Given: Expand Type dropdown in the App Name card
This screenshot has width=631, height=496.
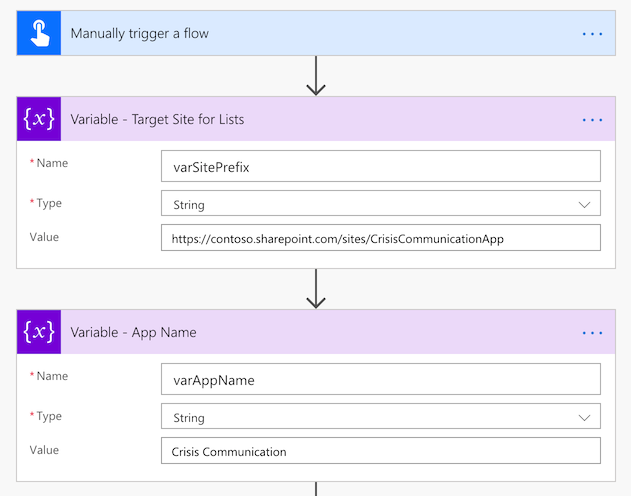Looking at the screenshot, I should [584, 417].
